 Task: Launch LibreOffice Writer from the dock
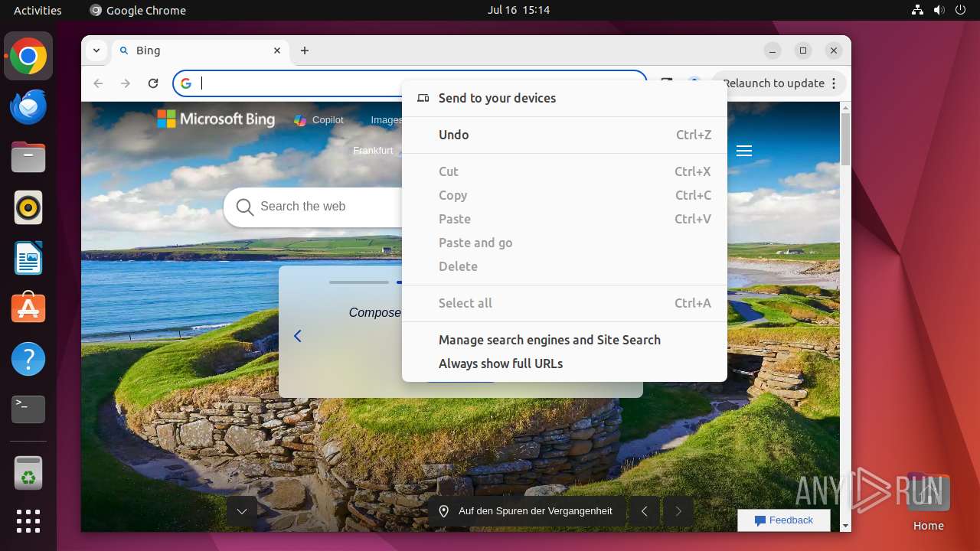(28, 258)
